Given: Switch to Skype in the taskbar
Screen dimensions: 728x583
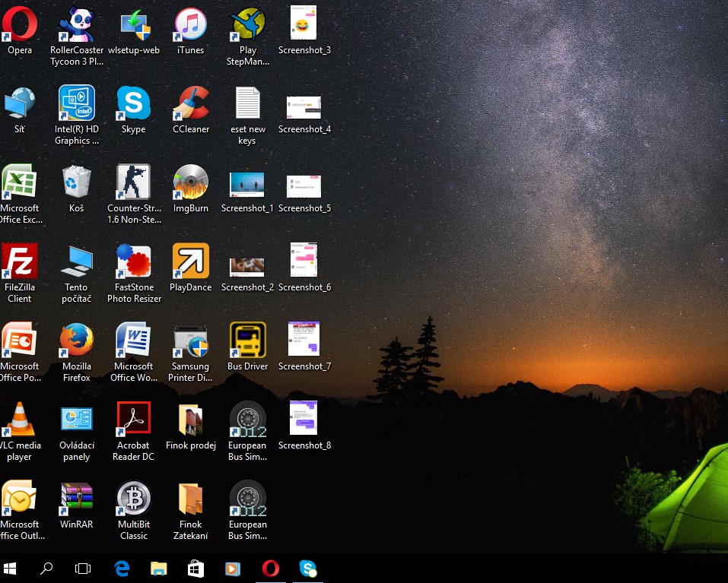Looking at the screenshot, I should (308, 568).
